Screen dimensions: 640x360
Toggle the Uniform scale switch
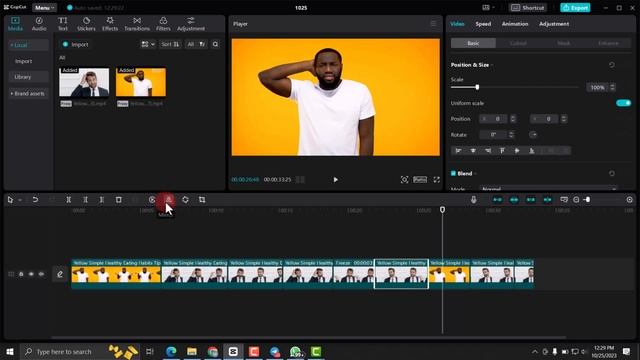tap(623, 103)
